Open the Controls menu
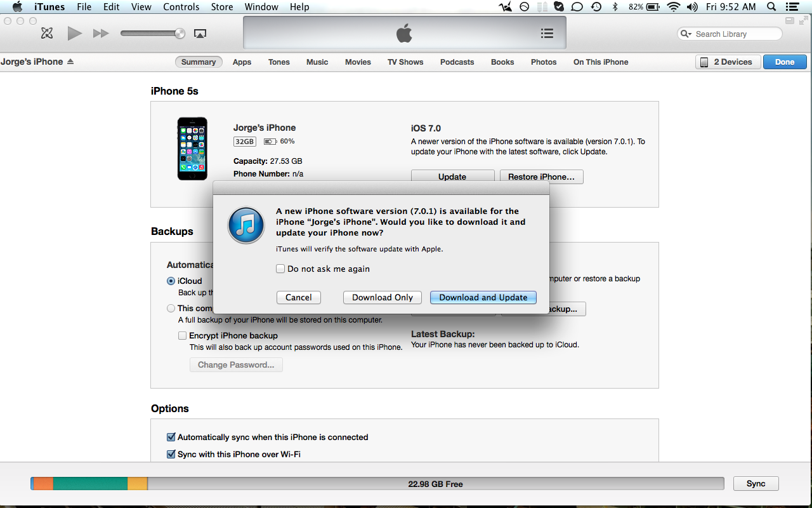Viewport: 812px width, 508px height. click(x=181, y=7)
